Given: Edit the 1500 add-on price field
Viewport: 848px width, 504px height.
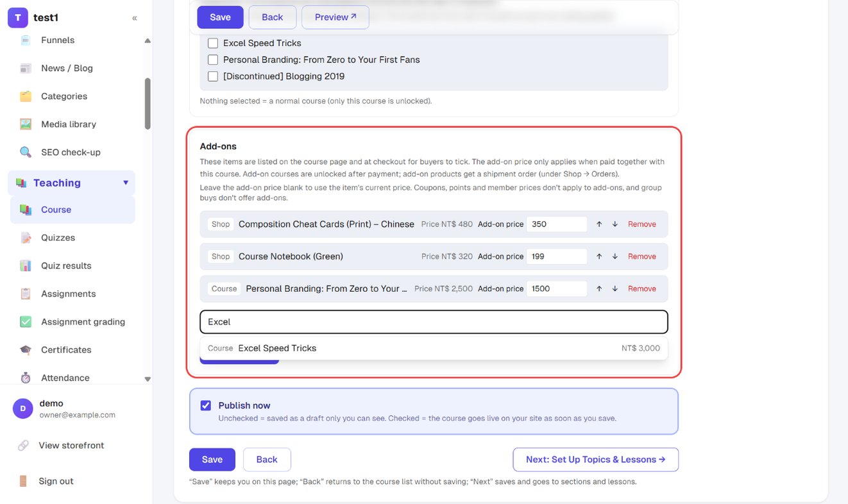Looking at the screenshot, I should pyautogui.click(x=557, y=289).
